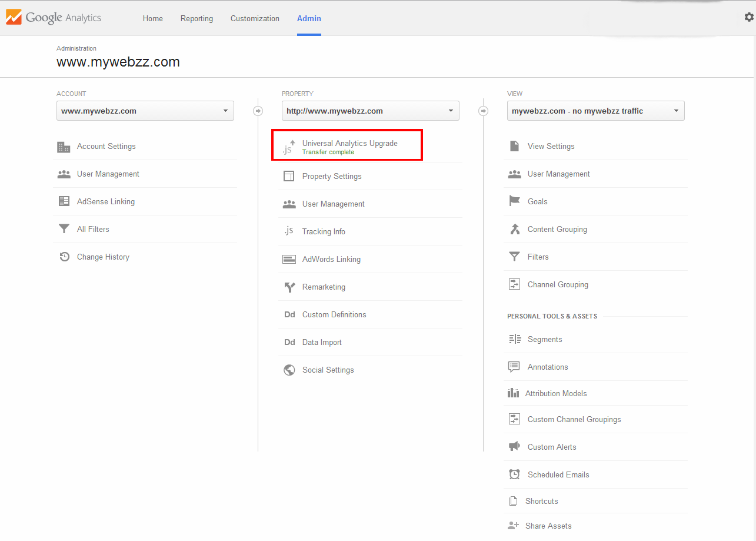Switch to the Reporting tab
756x541 pixels.
pos(197,18)
